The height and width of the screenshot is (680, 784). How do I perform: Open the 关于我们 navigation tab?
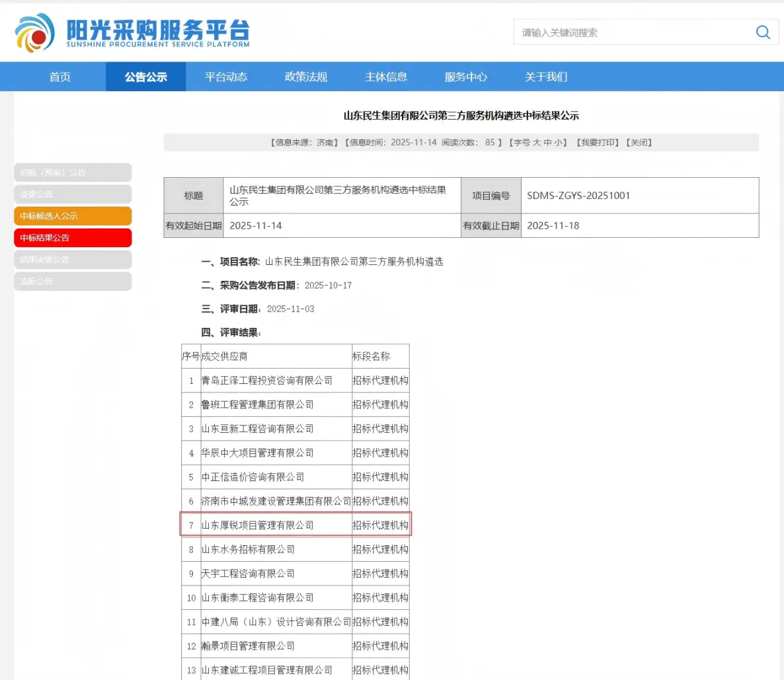(546, 77)
